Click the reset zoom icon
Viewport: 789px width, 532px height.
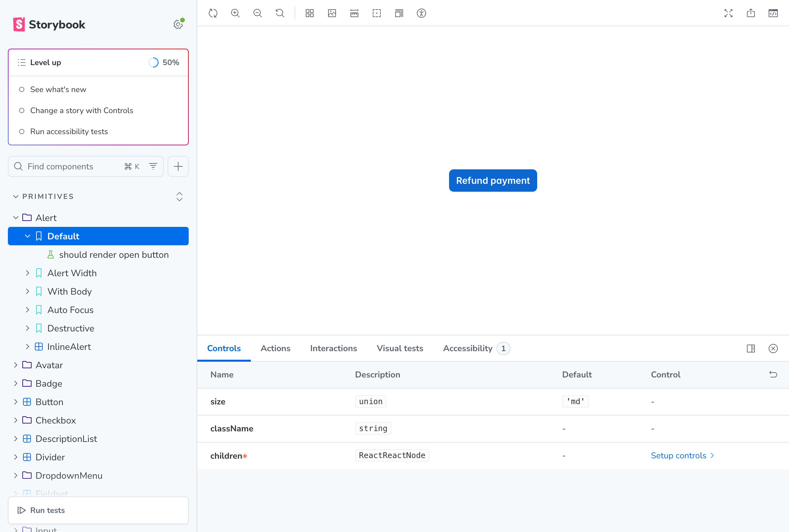click(x=280, y=13)
